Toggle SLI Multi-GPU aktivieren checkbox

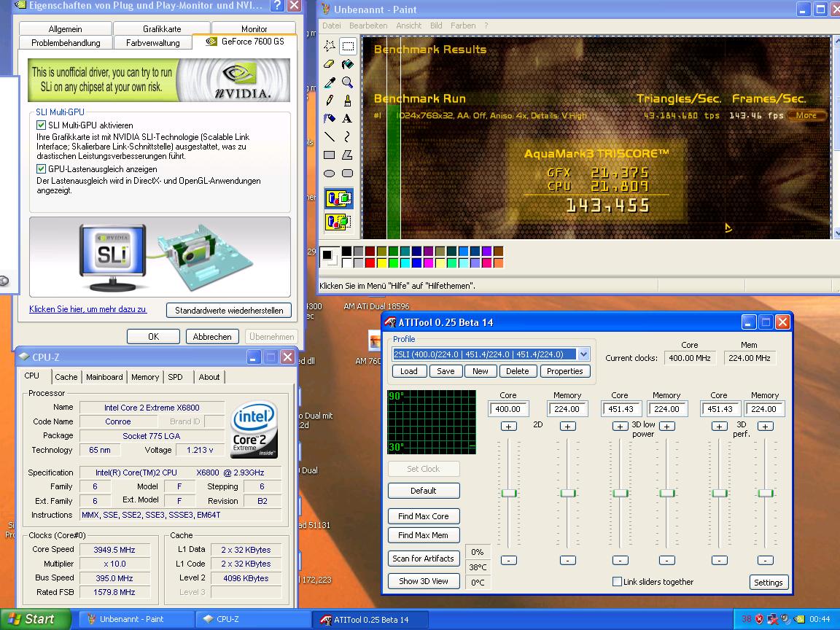click(x=41, y=125)
